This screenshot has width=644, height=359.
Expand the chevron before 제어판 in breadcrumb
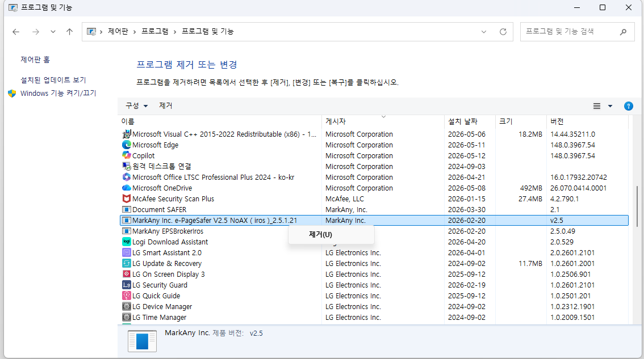click(x=101, y=32)
